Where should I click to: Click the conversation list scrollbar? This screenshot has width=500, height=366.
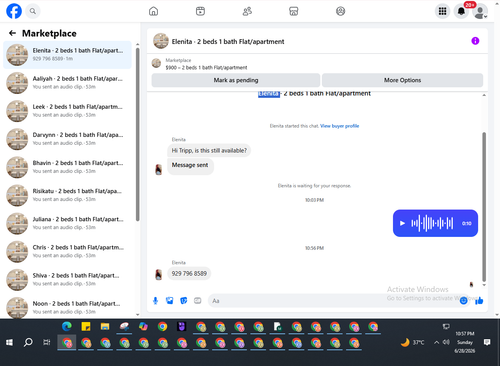point(138,134)
